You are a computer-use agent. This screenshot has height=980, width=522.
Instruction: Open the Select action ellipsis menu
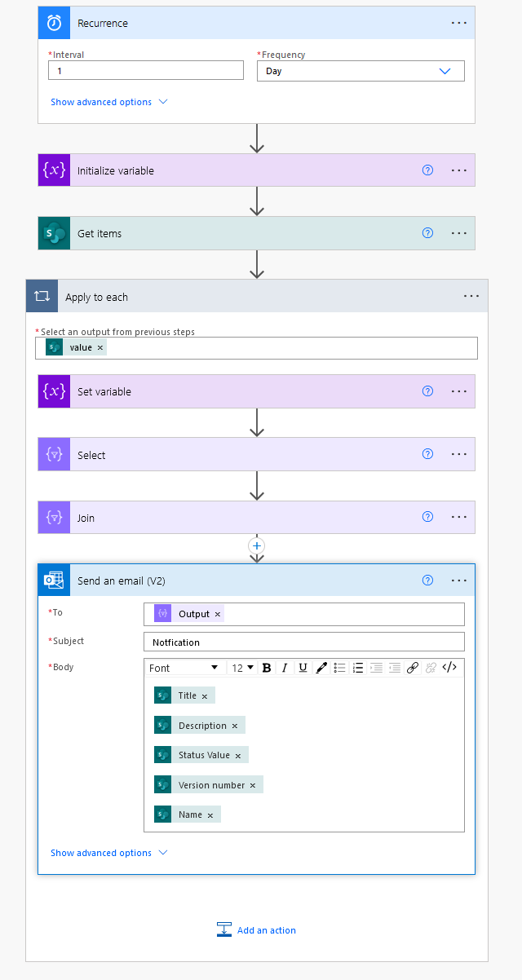459,454
